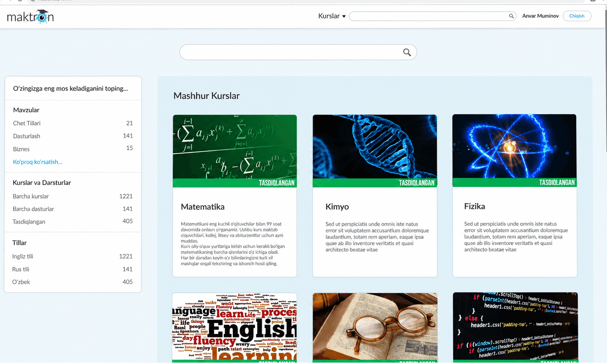Viewport: 607px width, 364px height.
Task: Select Barcha dasturlar filter
Action: (33, 209)
